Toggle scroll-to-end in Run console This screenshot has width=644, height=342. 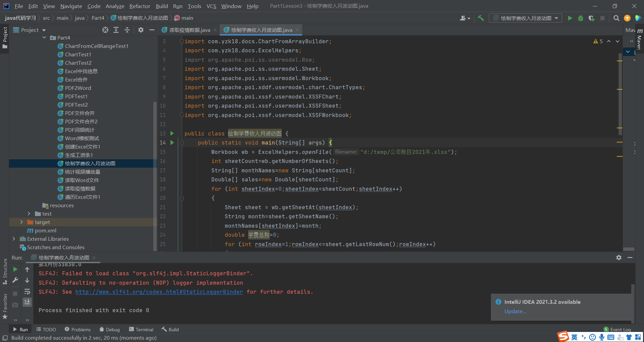[x=27, y=302]
